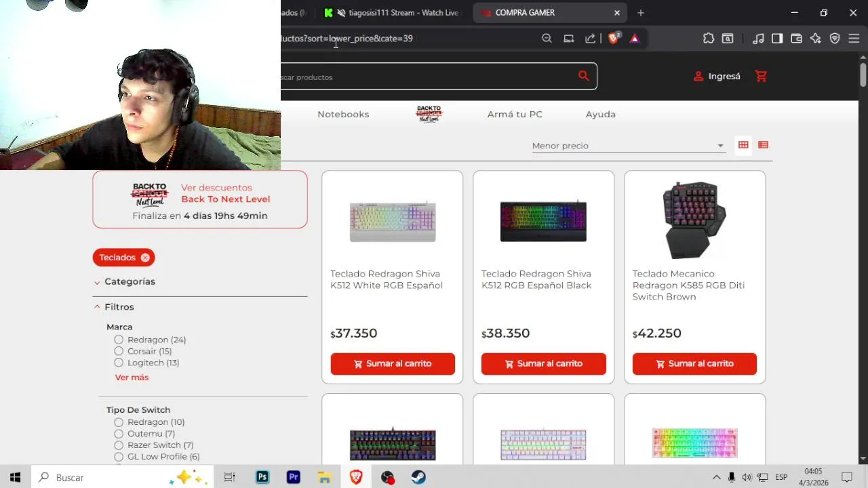Remove the Teclados filter chip
This screenshot has width=868, height=488.
145,258
